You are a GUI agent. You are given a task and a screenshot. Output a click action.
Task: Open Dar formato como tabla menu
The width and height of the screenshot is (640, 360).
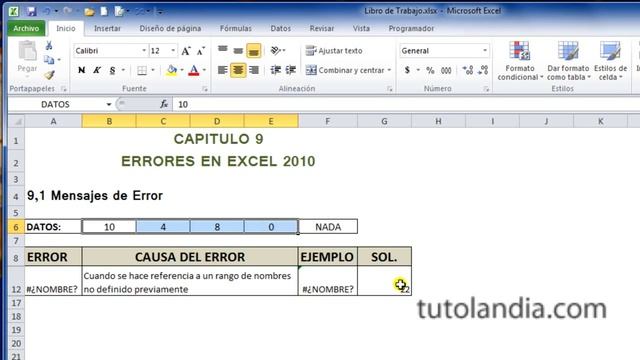tap(568, 60)
